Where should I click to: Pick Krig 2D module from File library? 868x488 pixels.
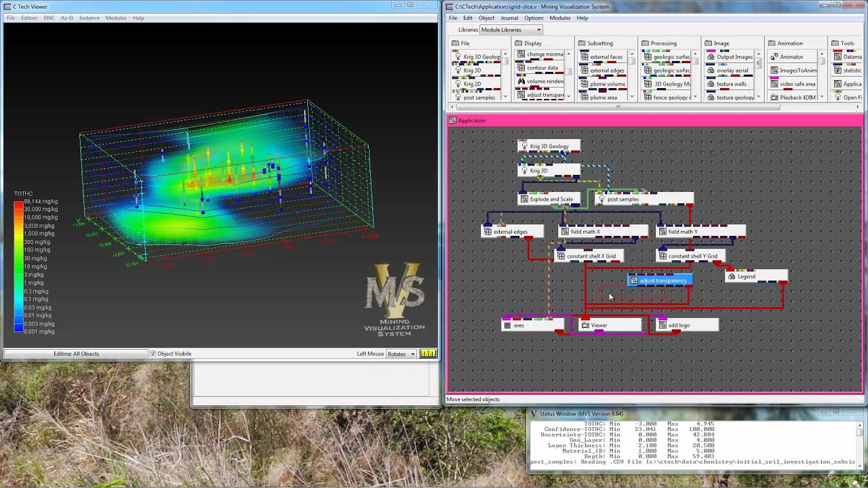pyautogui.click(x=477, y=84)
